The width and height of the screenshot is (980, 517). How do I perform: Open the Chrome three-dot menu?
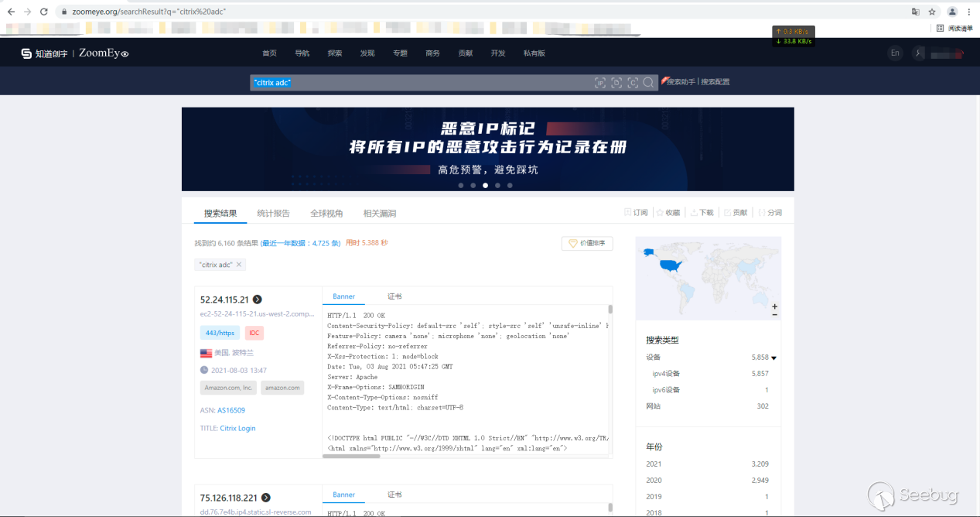(968, 12)
